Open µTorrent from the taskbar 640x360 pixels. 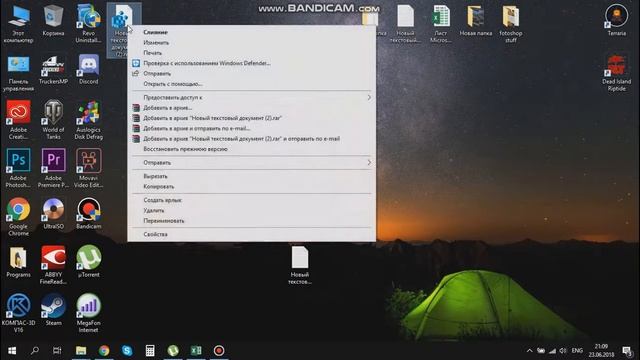click(x=173, y=351)
